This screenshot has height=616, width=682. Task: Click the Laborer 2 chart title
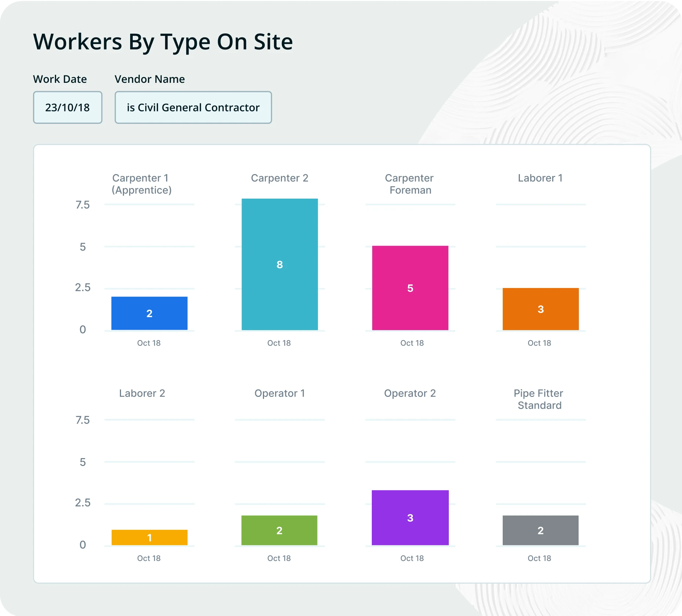pyautogui.click(x=142, y=393)
